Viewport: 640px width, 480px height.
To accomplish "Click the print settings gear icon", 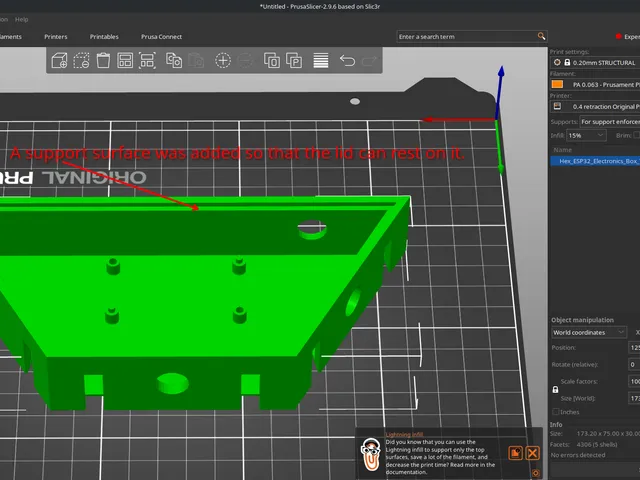I will pos(557,62).
